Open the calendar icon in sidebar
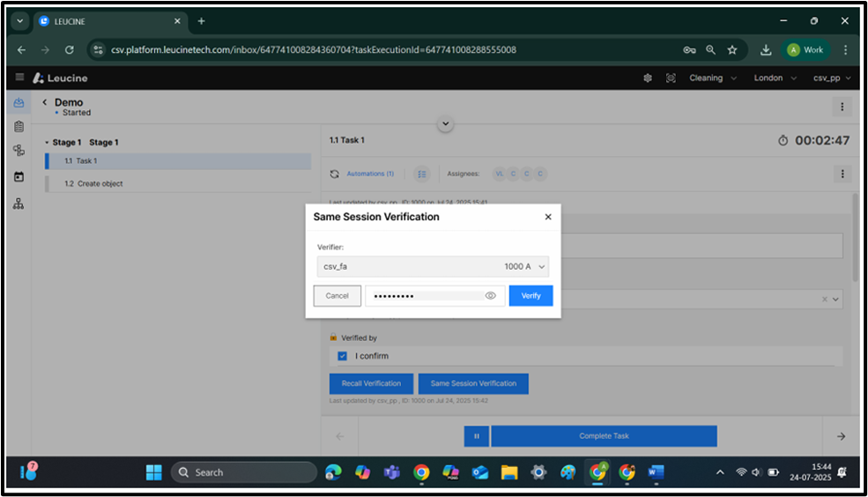 19,176
